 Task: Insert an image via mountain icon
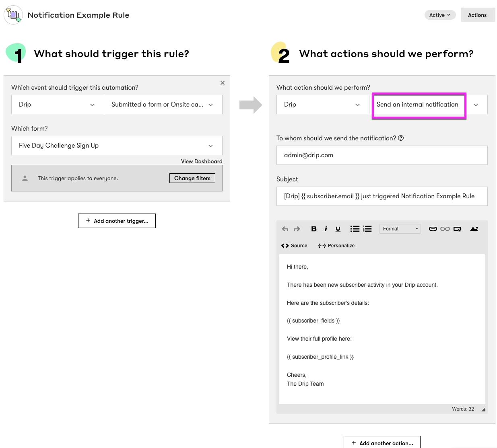click(x=474, y=229)
